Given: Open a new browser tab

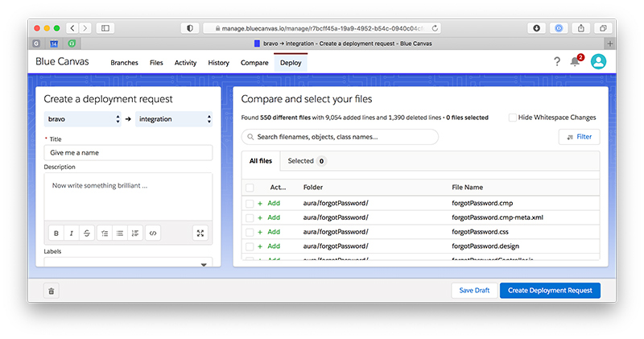Looking at the screenshot, I should coord(610,43).
